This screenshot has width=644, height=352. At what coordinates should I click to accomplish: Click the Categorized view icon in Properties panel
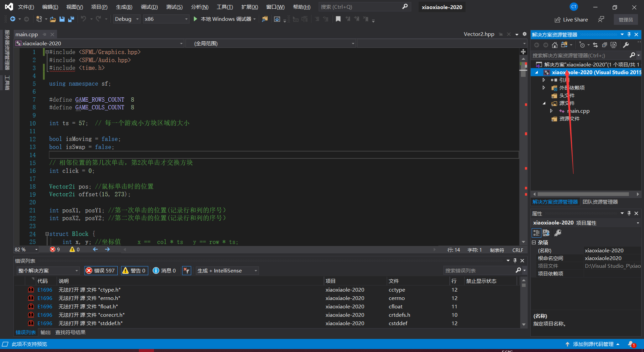coord(536,233)
